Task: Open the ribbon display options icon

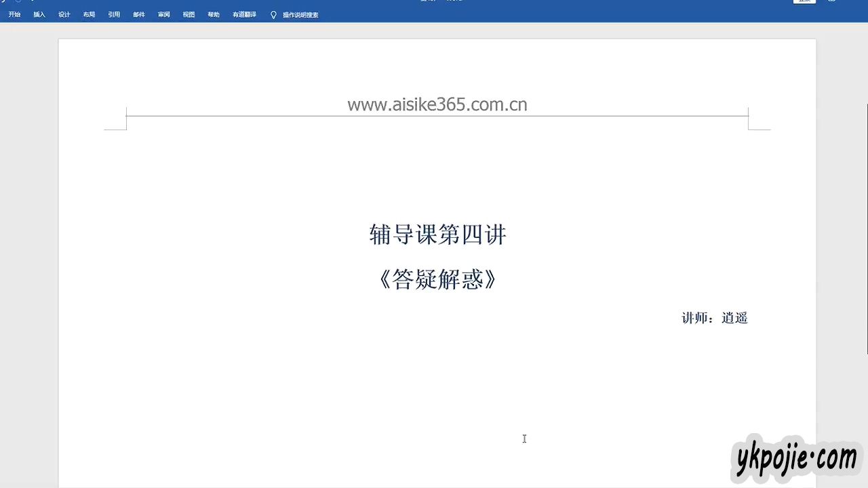Action: 832,1
